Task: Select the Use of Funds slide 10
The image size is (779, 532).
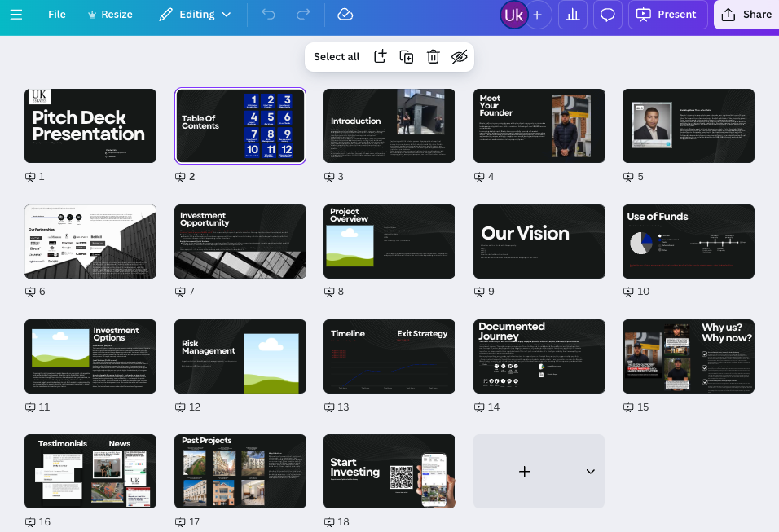Action: click(688, 241)
